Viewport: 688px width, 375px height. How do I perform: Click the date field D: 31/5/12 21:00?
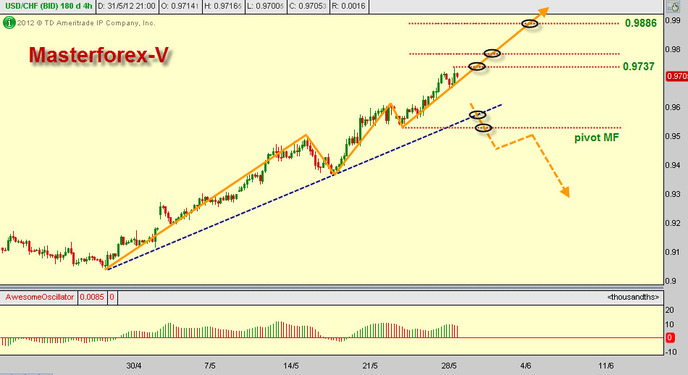tap(126, 7)
